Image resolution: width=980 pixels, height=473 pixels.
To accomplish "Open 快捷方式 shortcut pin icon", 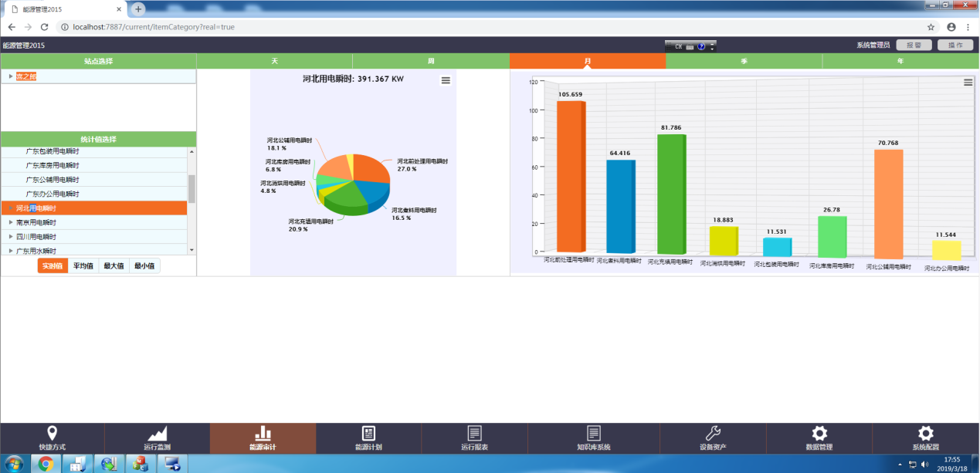I will [52, 434].
